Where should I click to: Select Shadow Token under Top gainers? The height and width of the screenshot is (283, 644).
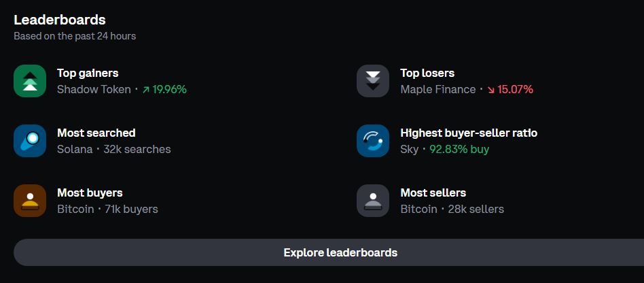coord(94,89)
